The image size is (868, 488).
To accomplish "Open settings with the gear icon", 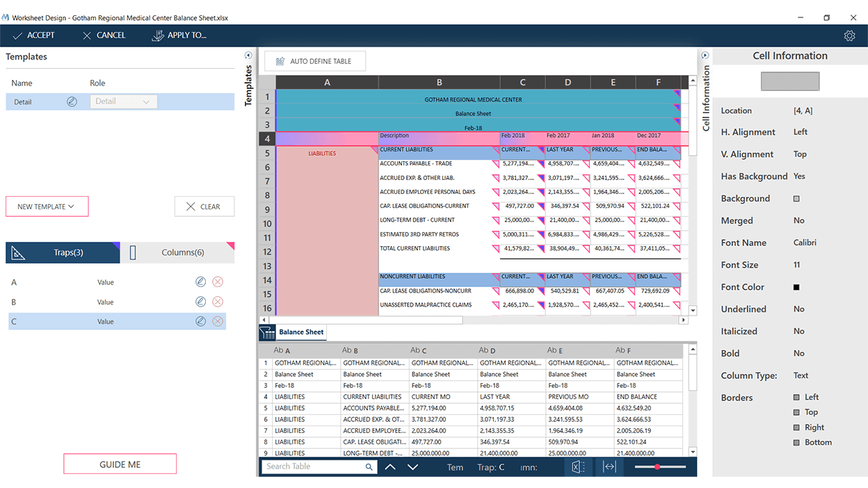I will (849, 35).
